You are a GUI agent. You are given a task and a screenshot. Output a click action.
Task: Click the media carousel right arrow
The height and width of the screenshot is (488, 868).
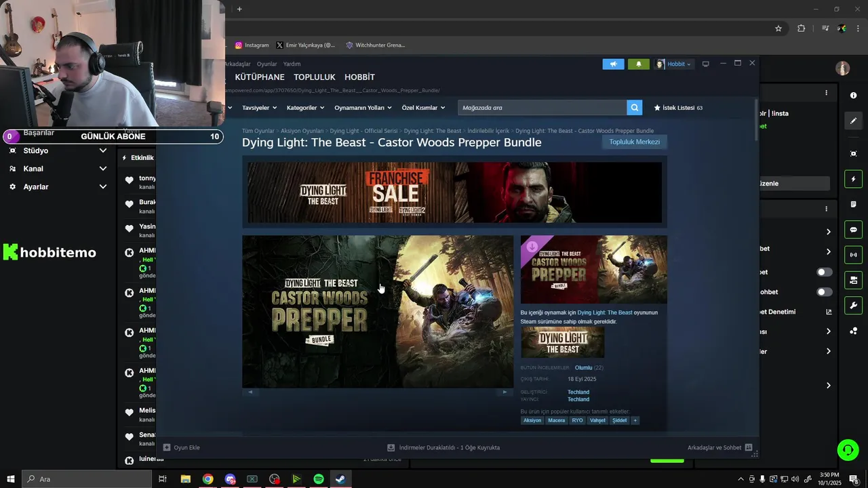[x=504, y=392]
